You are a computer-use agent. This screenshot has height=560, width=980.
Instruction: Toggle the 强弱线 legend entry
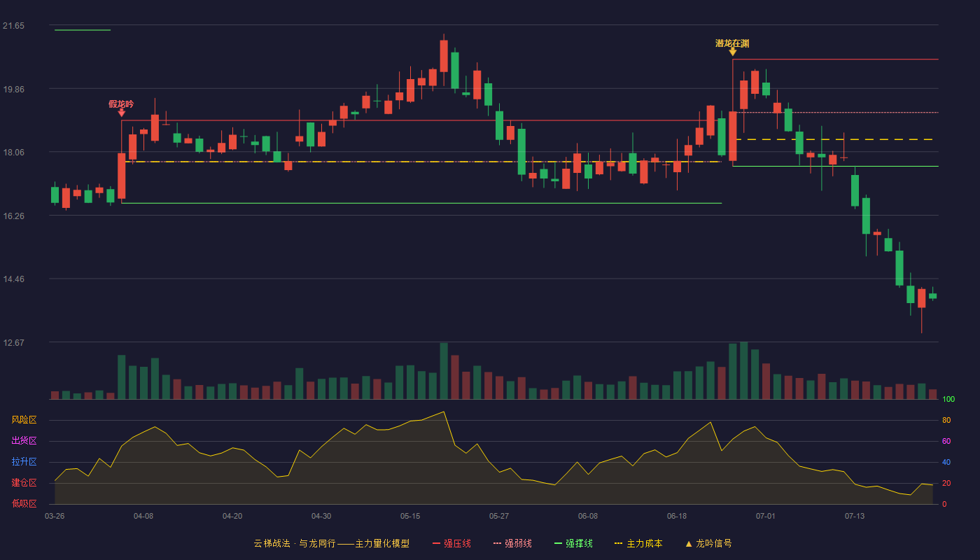click(512, 543)
